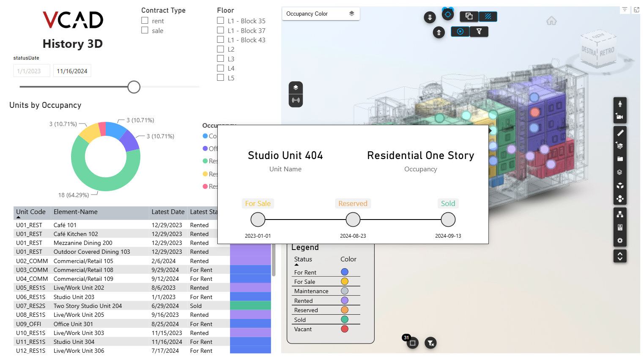Image resolution: width=644 pixels, height=357 pixels.
Task: Select the Commercial/Retail 108 row
Action: click(142, 270)
